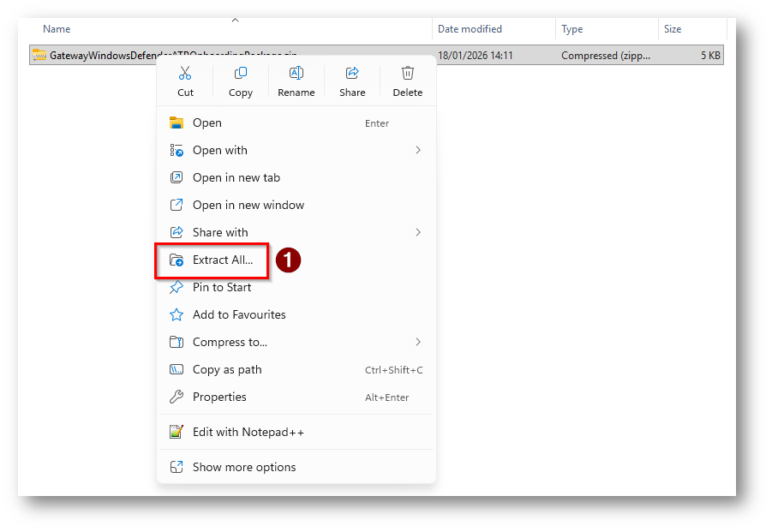Click the Pin to Start pin icon
This screenshot has width=772, height=532.
click(177, 288)
